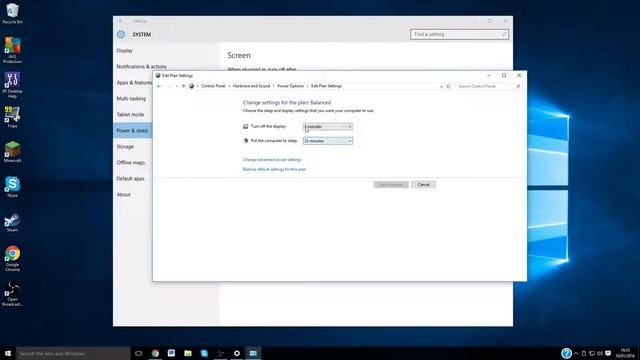The image size is (640, 360).
Task: Open the Skype desktop icon
Action: click(12, 187)
